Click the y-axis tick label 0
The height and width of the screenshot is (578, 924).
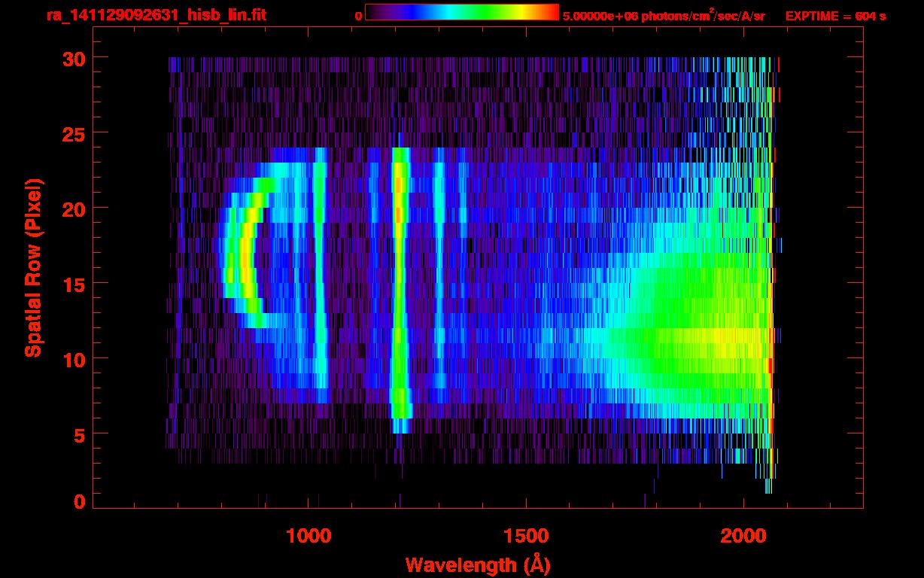(80, 502)
